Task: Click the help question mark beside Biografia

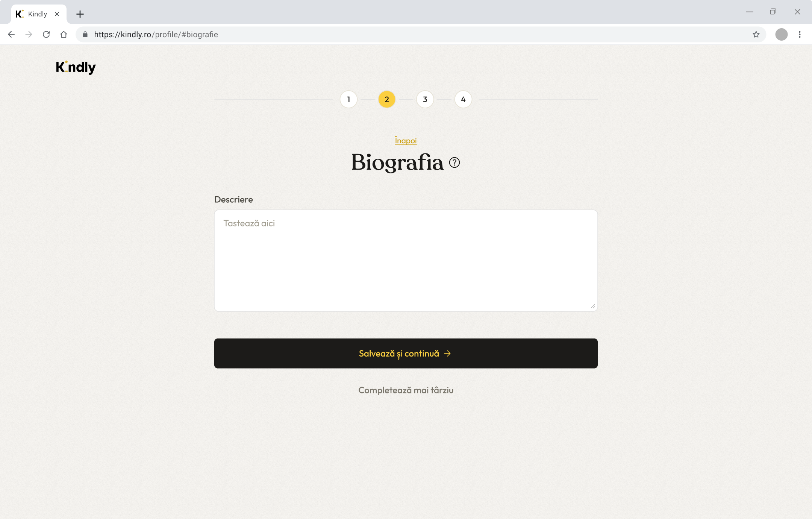Action: (454, 162)
